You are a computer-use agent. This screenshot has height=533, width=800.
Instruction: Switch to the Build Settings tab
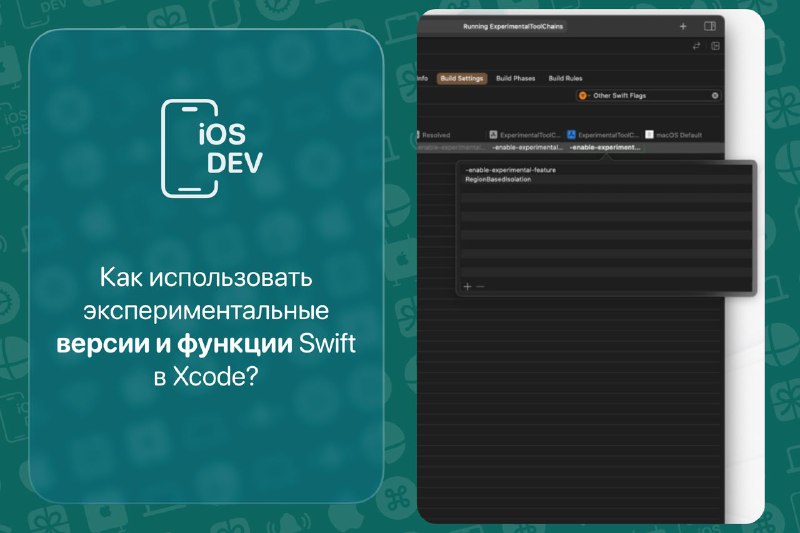(x=462, y=79)
